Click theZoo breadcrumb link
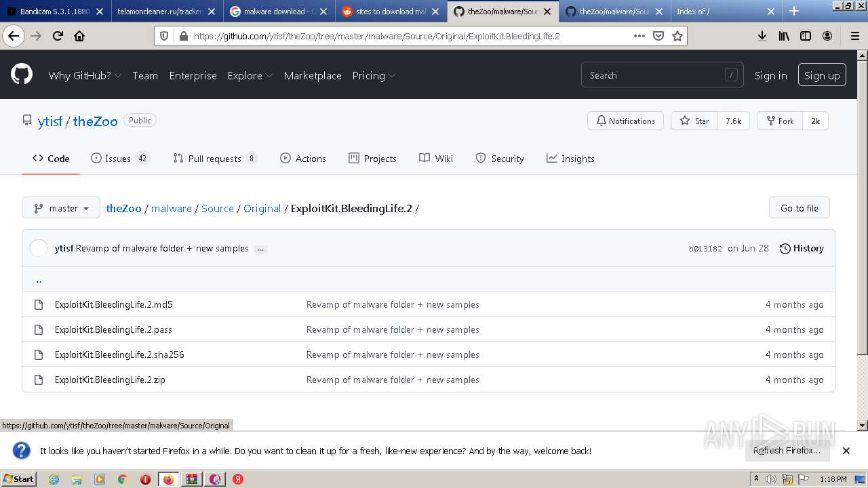The height and width of the screenshot is (488, 868). [123, 208]
